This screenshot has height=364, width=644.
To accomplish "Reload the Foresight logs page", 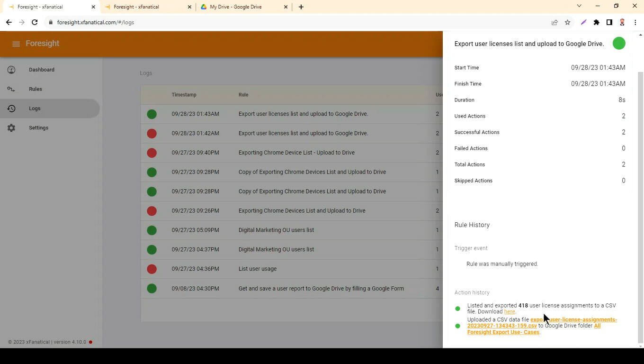I will [34, 22].
